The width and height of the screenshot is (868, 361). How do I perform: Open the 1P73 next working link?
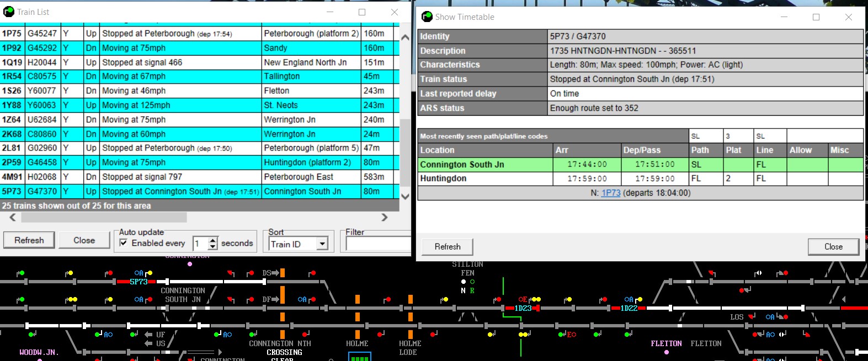click(x=611, y=193)
